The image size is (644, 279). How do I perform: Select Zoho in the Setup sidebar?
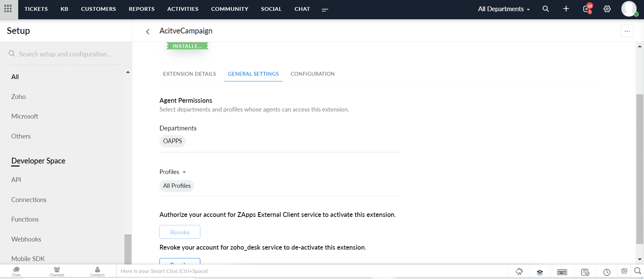(19, 97)
